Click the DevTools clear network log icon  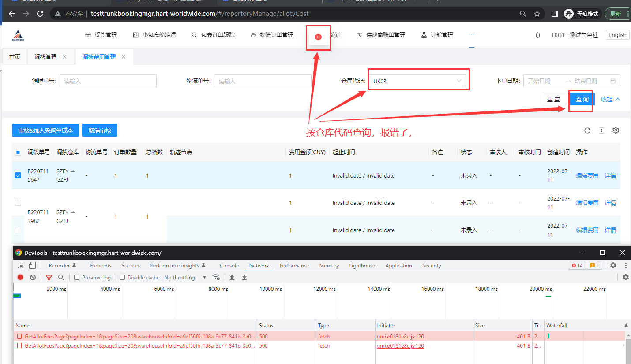(x=33, y=277)
